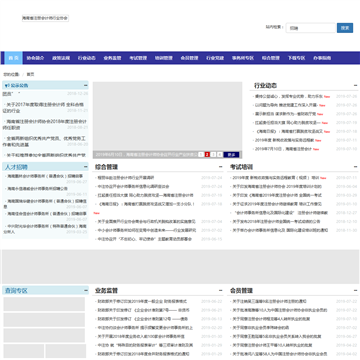This screenshot has width=360, height=360.
Task: Select 会员管理 in the top navigation bar
Action: click(x=189, y=58)
